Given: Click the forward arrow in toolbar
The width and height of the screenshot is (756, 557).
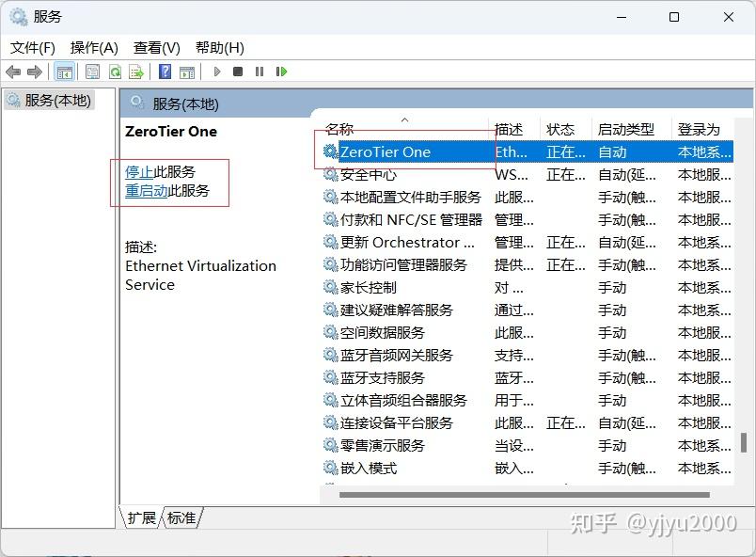Looking at the screenshot, I should pyautogui.click(x=35, y=72).
